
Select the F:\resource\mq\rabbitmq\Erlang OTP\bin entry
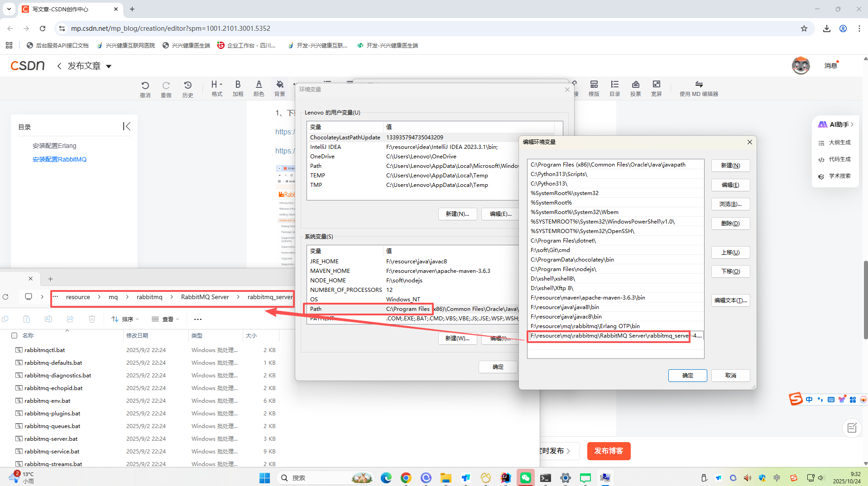(x=615, y=326)
